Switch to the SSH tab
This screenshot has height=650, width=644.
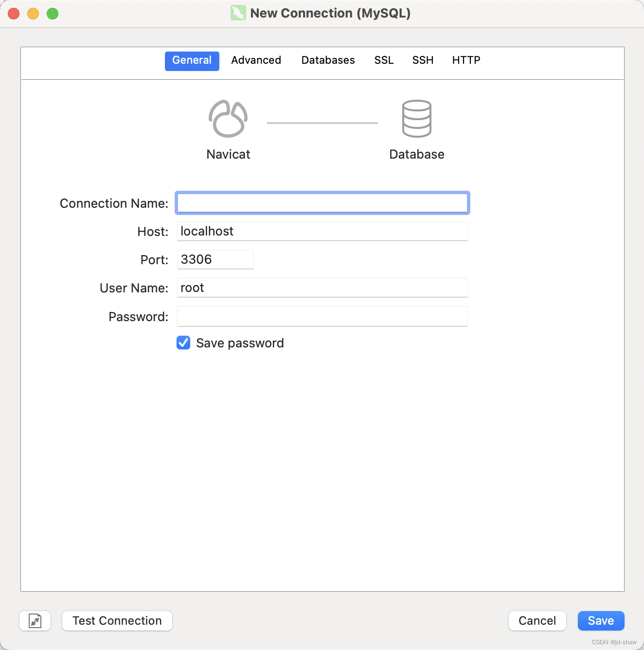pyautogui.click(x=423, y=60)
